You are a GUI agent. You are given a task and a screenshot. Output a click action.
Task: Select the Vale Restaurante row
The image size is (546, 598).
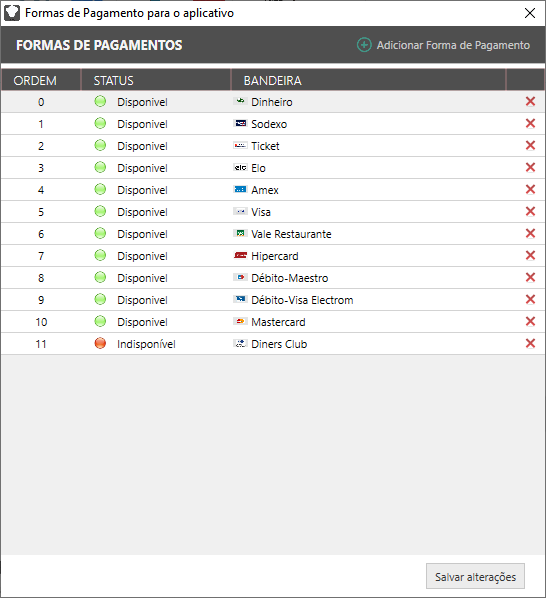pyautogui.click(x=273, y=234)
